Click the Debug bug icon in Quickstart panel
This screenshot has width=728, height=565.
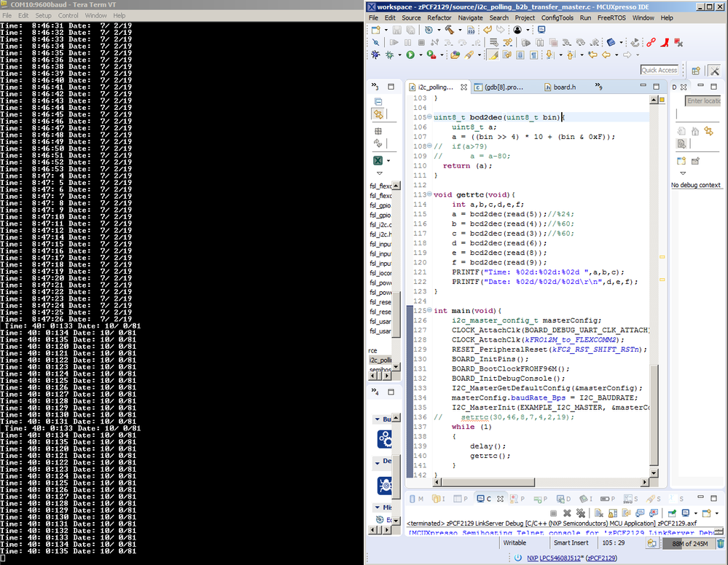[x=385, y=485]
